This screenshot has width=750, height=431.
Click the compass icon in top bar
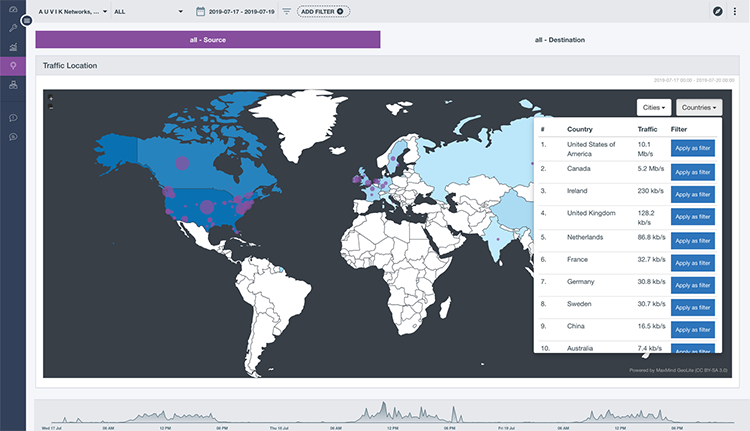click(717, 11)
